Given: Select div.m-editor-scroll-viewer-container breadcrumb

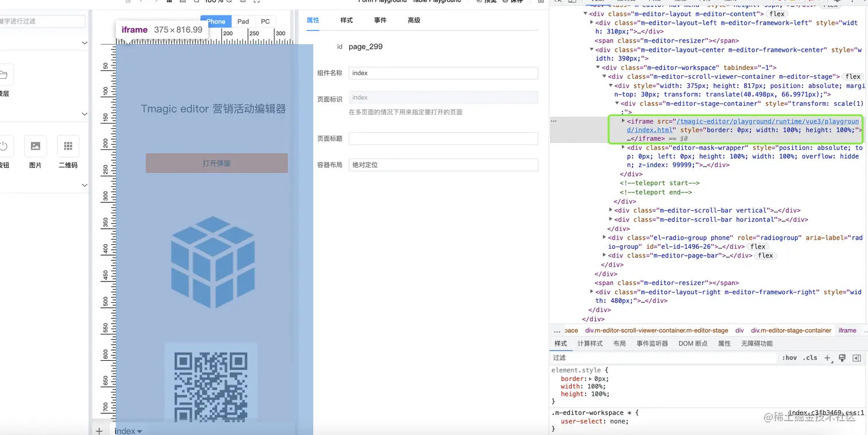Looking at the screenshot, I should [x=656, y=330].
